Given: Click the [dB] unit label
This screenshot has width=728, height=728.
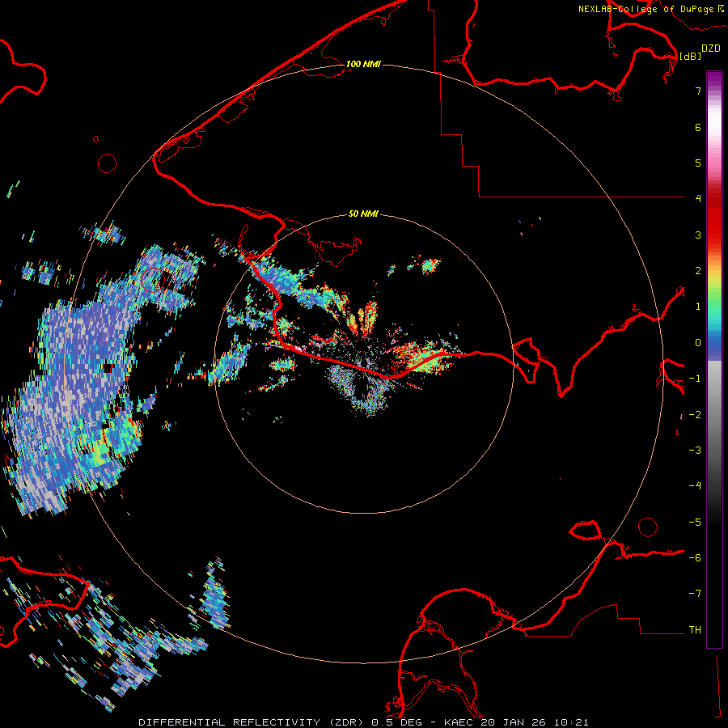Looking at the screenshot, I should 691,56.
